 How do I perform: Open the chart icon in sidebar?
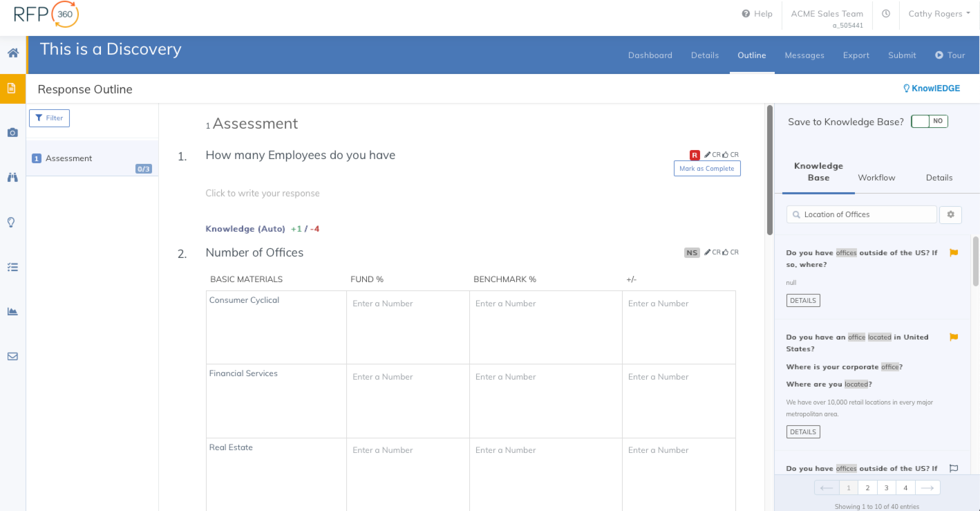click(x=12, y=311)
